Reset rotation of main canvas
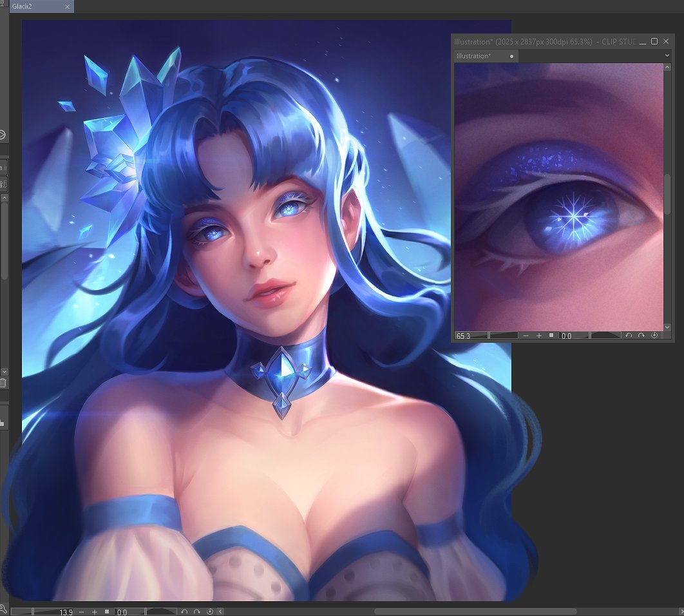The width and height of the screenshot is (684, 616). click(210, 612)
